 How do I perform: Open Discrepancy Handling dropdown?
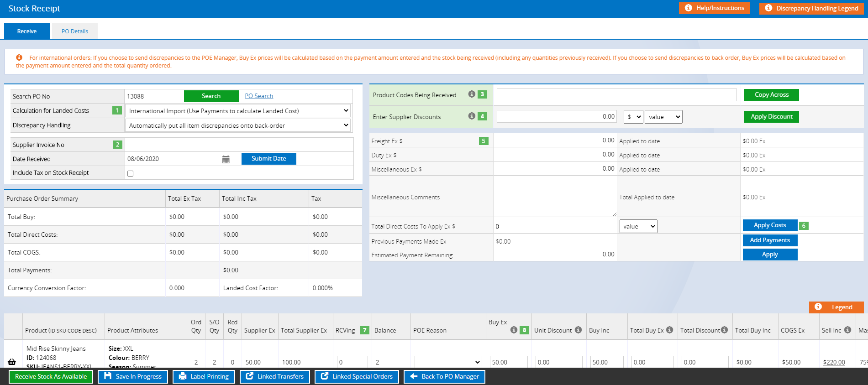click(x=238, y=125)
